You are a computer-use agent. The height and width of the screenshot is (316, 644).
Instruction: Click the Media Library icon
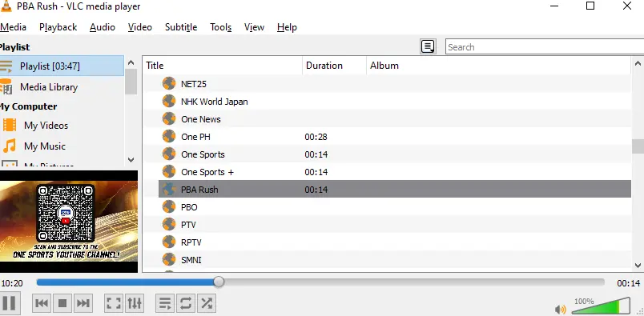(6, 86)
